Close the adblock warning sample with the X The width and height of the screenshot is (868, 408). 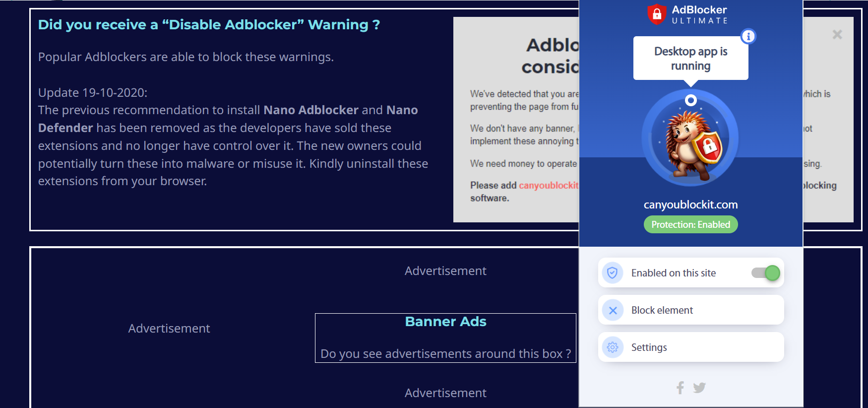pyautogui.click(x=837, y=34)
